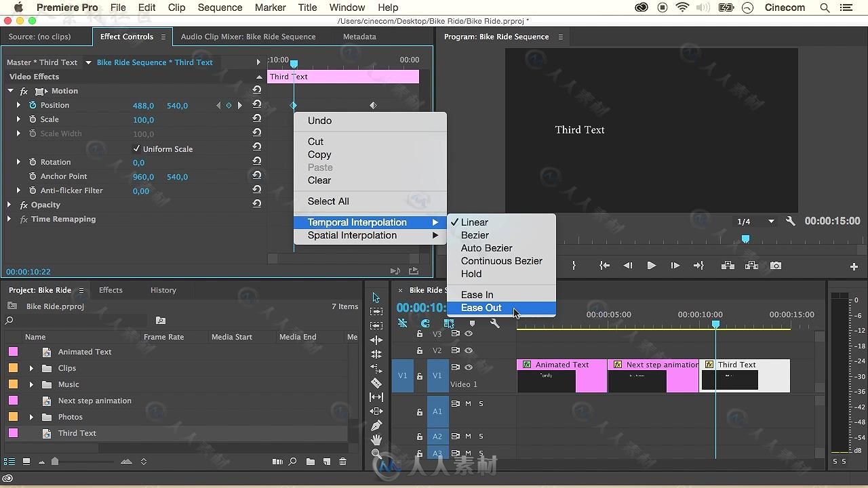Go to next Position keyframe
The height and width of the screenshot is (488, 868).
pos(239,105)
